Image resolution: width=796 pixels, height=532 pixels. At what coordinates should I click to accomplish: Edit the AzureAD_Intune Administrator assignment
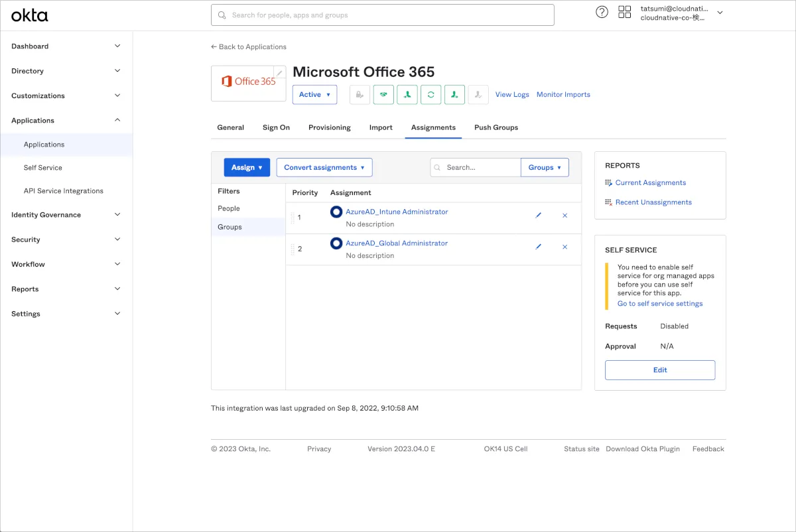[538, 216]
